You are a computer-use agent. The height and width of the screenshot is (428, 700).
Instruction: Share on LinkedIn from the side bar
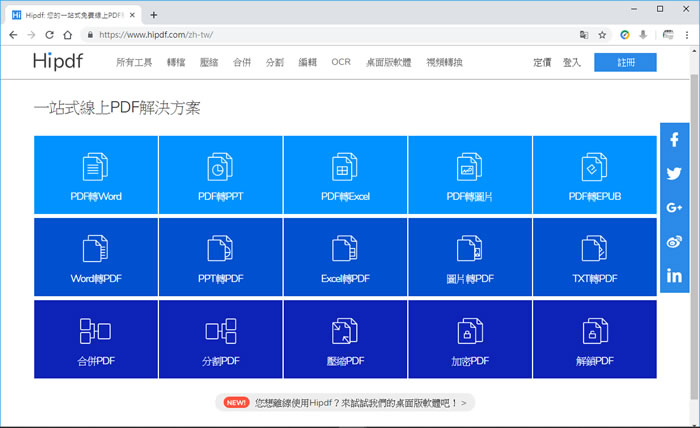click(x=674, y=276)
